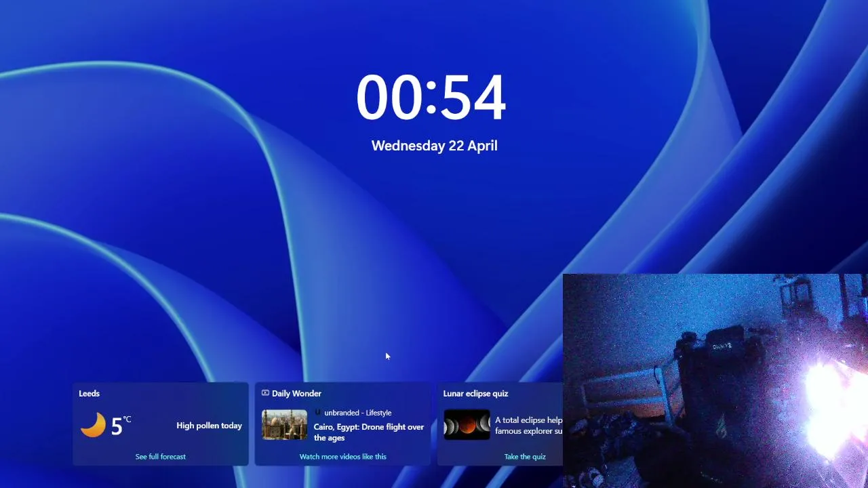
Task: Click the Leeds location label
Action: [x=90, y=393]
